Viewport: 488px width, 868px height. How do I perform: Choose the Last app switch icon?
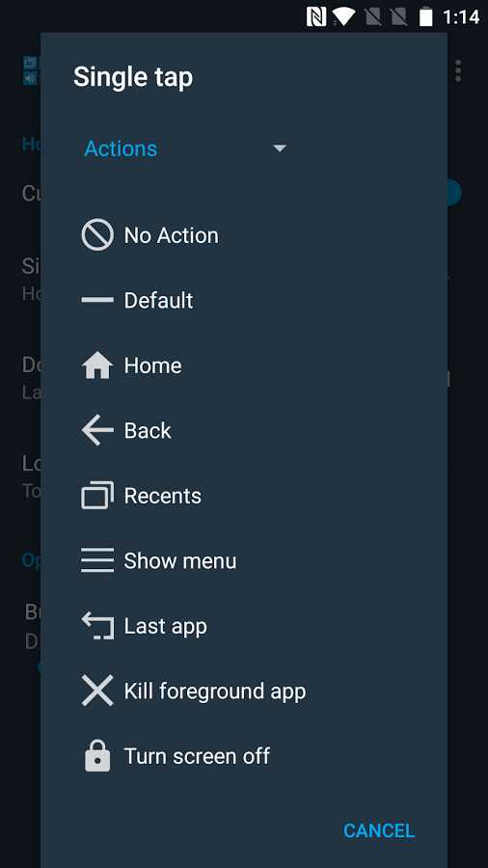97,626
